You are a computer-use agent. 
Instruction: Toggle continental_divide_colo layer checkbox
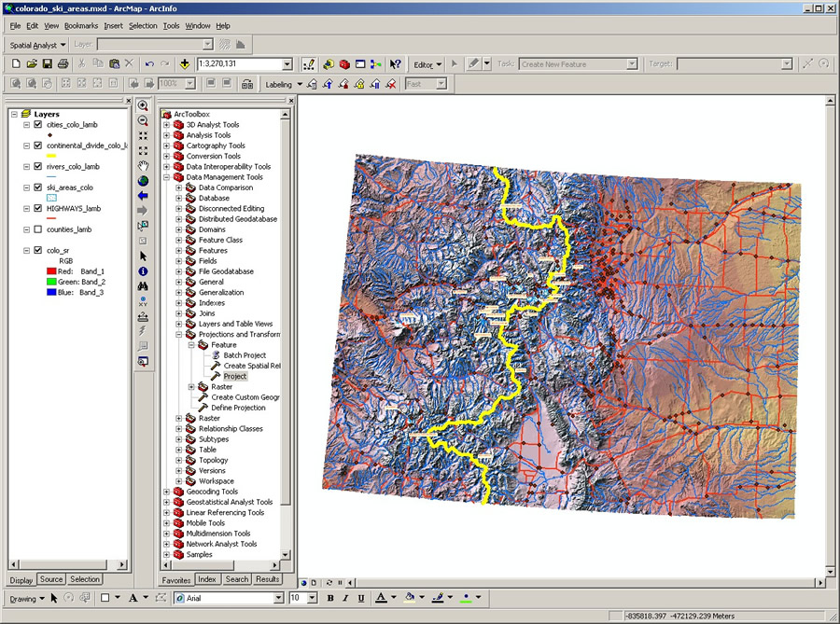pos(37,145)
